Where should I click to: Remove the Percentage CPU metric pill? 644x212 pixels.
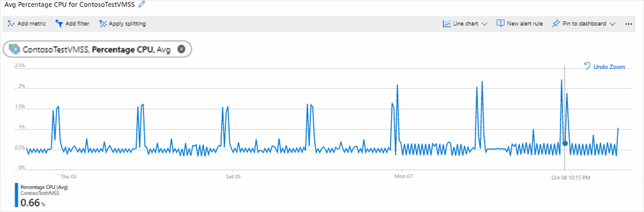pyautogui.click(x=181, y=49)
